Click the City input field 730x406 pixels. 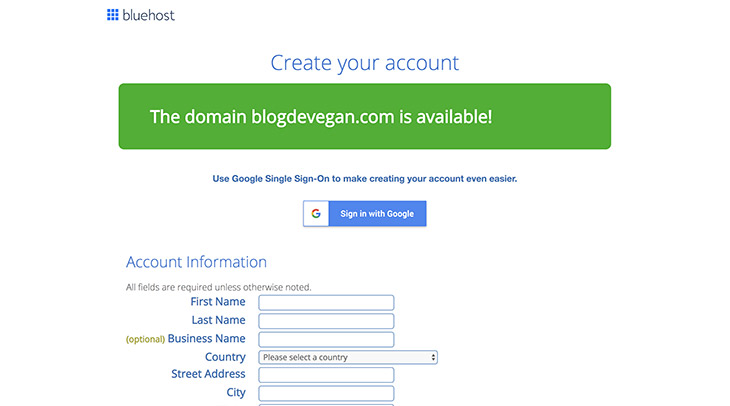pos(326,393)
